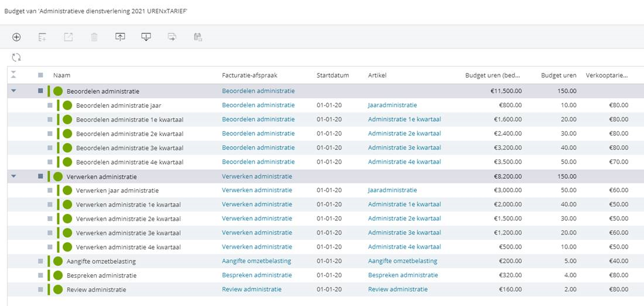Screen dimensions: 644x306
Task: Click green status circle of Verwerken administratie 4e kwartaal
Action: 67,247
